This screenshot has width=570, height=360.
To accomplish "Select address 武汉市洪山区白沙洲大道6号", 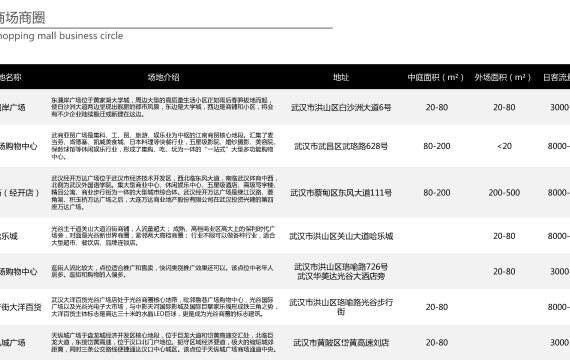I will pos(341,107).
